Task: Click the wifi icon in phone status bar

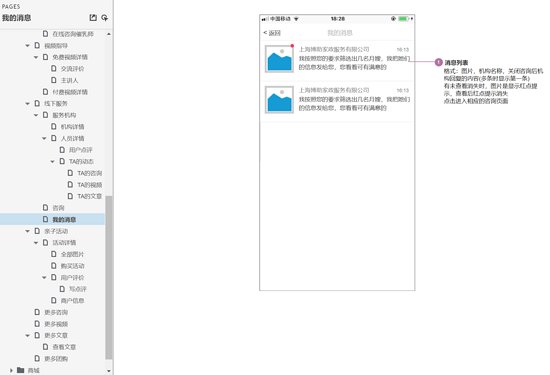Action: point(296,19)
